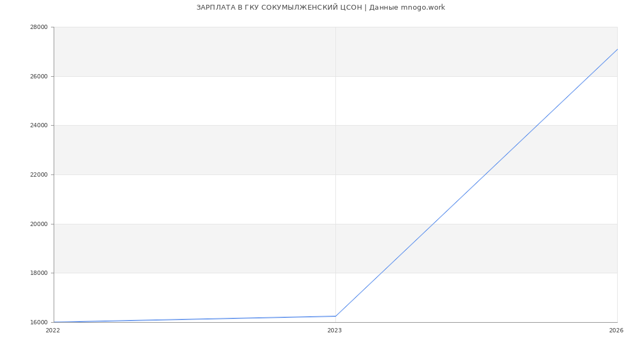Click the 2026 x-axis label
644x349 pixels.
tap(616, 331)
